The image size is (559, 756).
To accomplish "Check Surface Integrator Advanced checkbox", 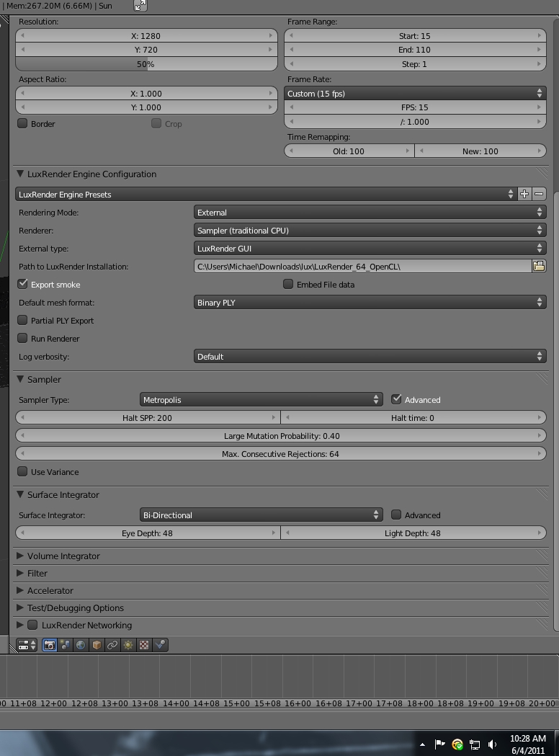I will (396, 515).
